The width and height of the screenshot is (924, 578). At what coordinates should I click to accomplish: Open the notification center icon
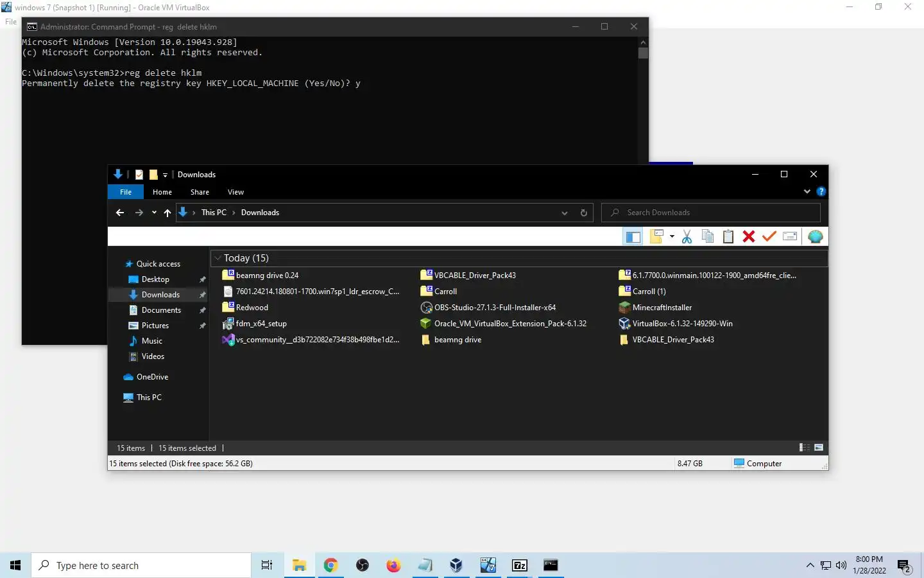click(905, 566)
